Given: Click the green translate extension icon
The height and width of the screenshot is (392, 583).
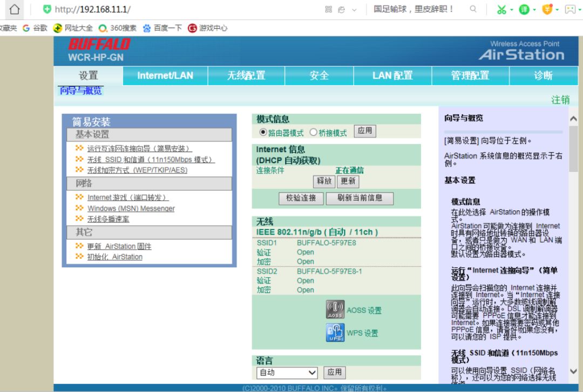Looking at the screenshot, I should click(524, 9).
